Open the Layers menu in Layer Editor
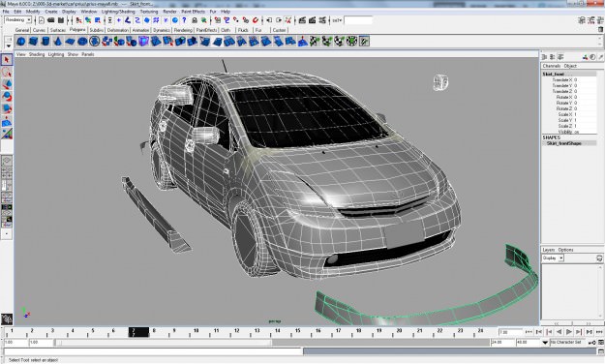This screenshot has height=364, width=605. [x=548, y=250]
